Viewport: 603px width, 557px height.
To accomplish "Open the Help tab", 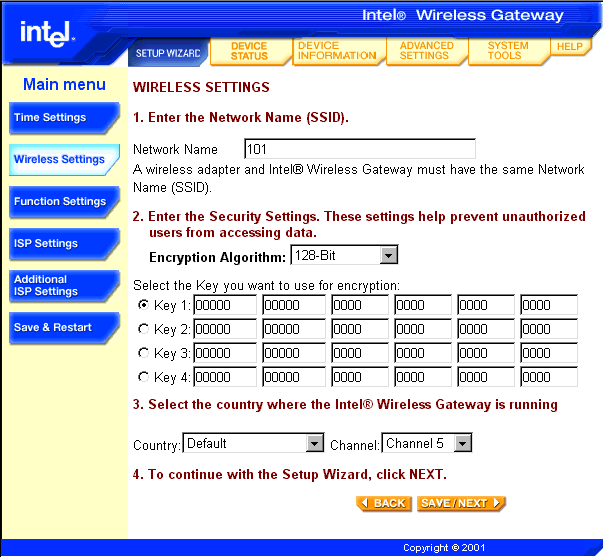I will click(x=570, y=47).
